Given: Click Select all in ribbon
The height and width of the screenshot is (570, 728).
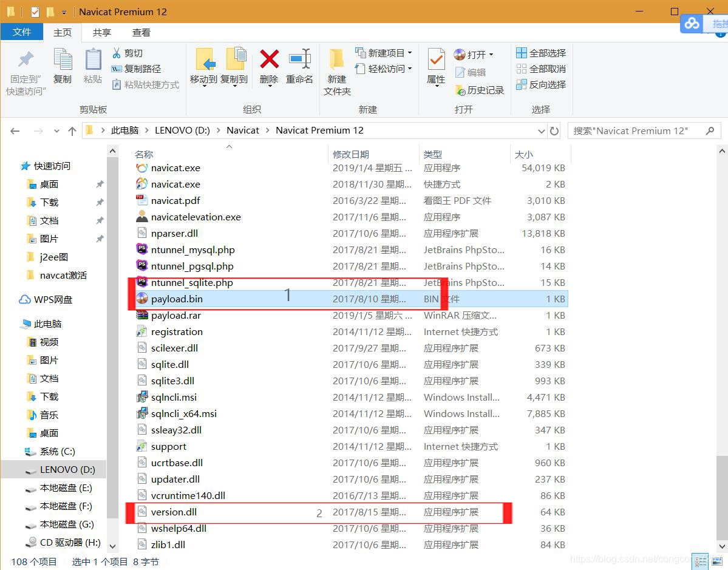Looking at the screenshot, I should point(542,53).
